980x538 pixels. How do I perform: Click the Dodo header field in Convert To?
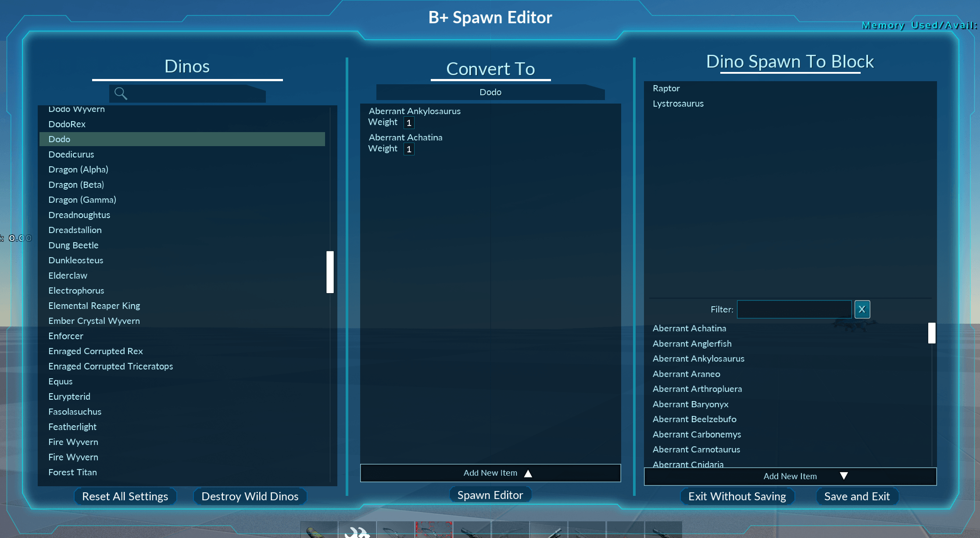click(490, 92)
